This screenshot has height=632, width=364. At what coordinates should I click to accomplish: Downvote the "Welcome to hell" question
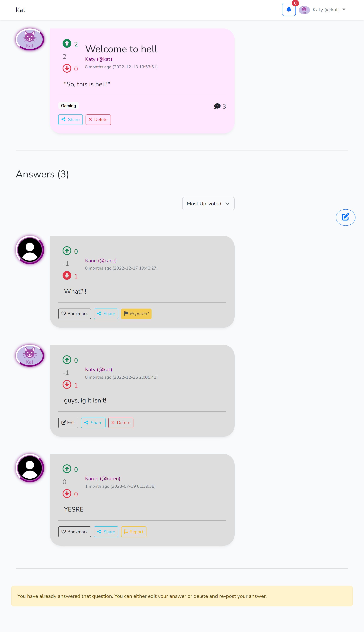[67, 68]
